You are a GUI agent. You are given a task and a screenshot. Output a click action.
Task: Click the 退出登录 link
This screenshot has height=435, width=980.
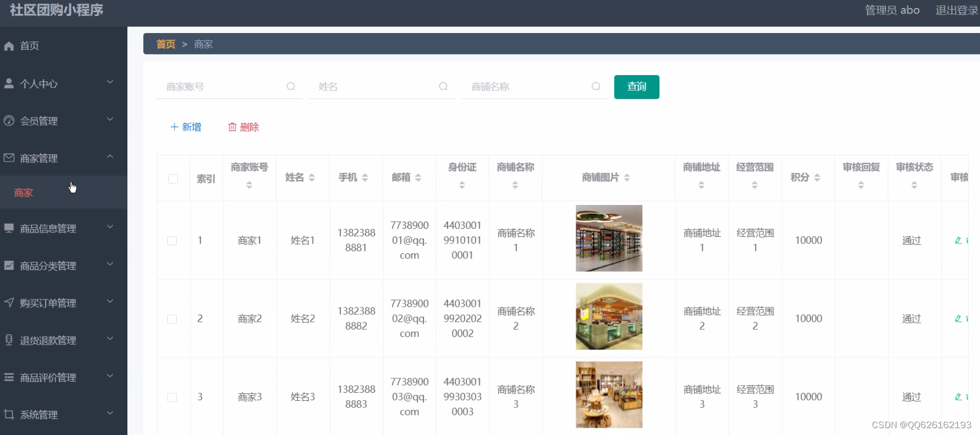pos(957,10)
